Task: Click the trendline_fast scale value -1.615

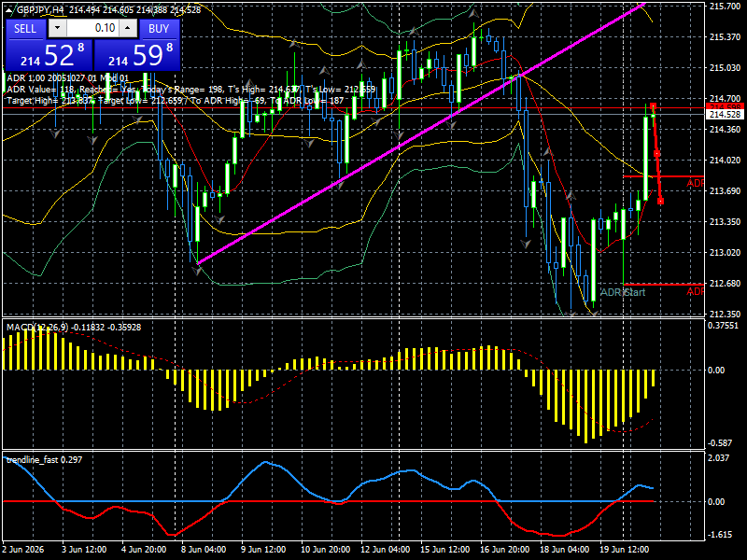Action: 720,534
